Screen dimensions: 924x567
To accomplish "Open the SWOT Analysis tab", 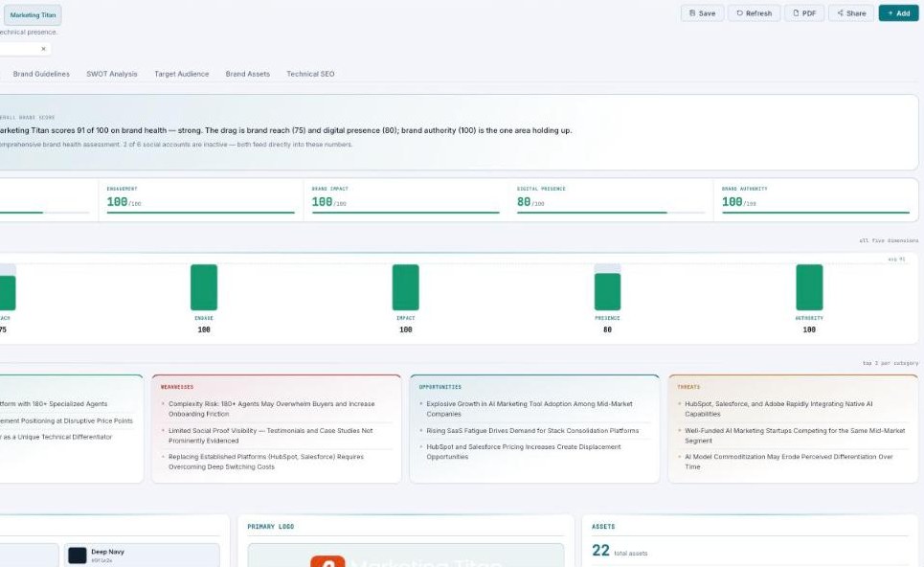I will click(111, 74).
